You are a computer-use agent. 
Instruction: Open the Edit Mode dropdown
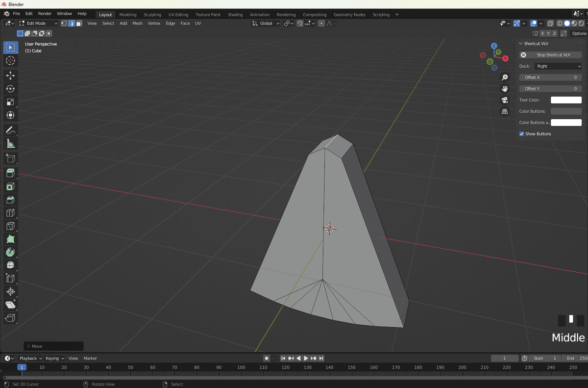pos(38,24)
